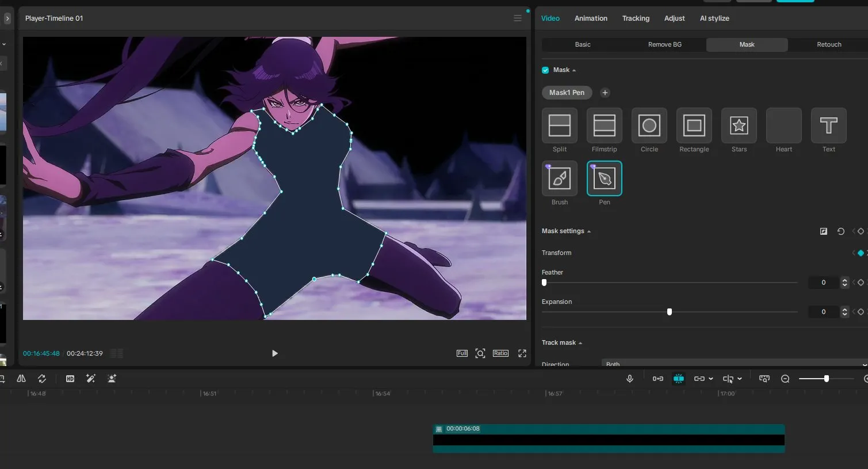This screenshot has width=868, height=469.
Task: Play the video preview
Action: click(x=274, y=353)
